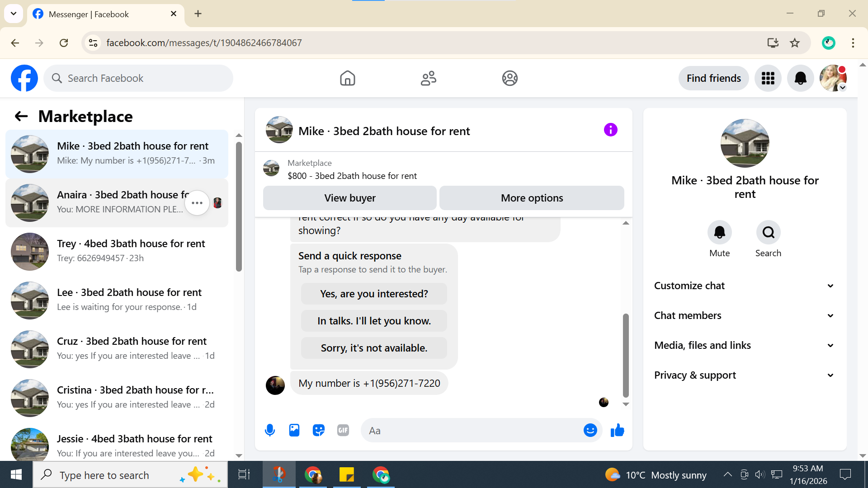The width and height of the screenshot is (868, 488).
Task: Mute this conversation
Action: (719, 232)
